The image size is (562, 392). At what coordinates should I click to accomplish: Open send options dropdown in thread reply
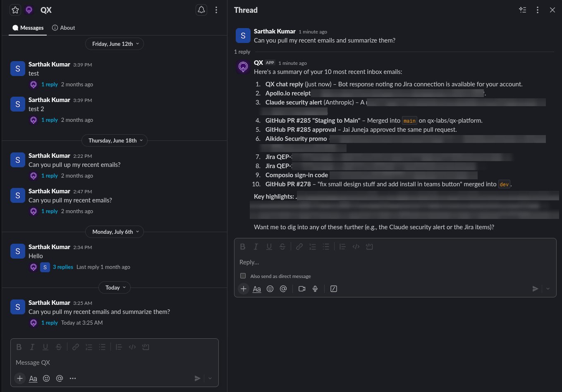(548, 289)
